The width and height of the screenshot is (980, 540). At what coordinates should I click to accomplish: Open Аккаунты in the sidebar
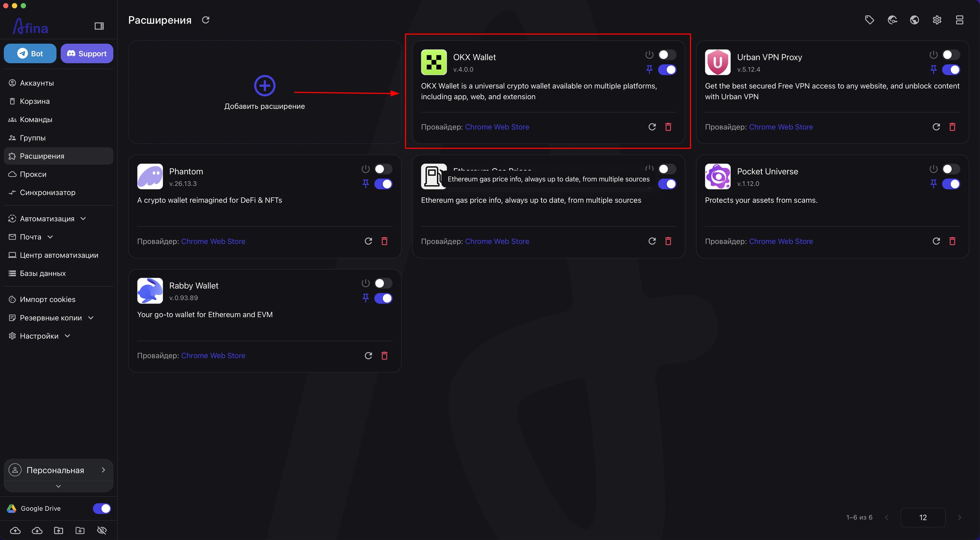point(59,83)
